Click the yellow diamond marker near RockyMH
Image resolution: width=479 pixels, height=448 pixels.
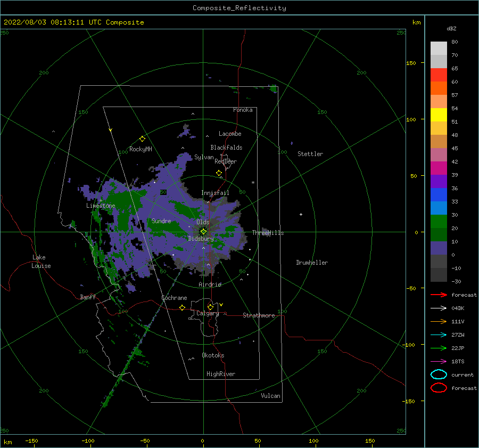[142, 139]
